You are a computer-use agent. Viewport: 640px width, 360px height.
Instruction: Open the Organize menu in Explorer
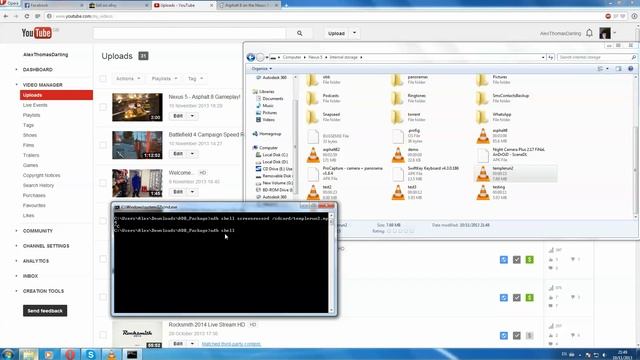[262, 69]
